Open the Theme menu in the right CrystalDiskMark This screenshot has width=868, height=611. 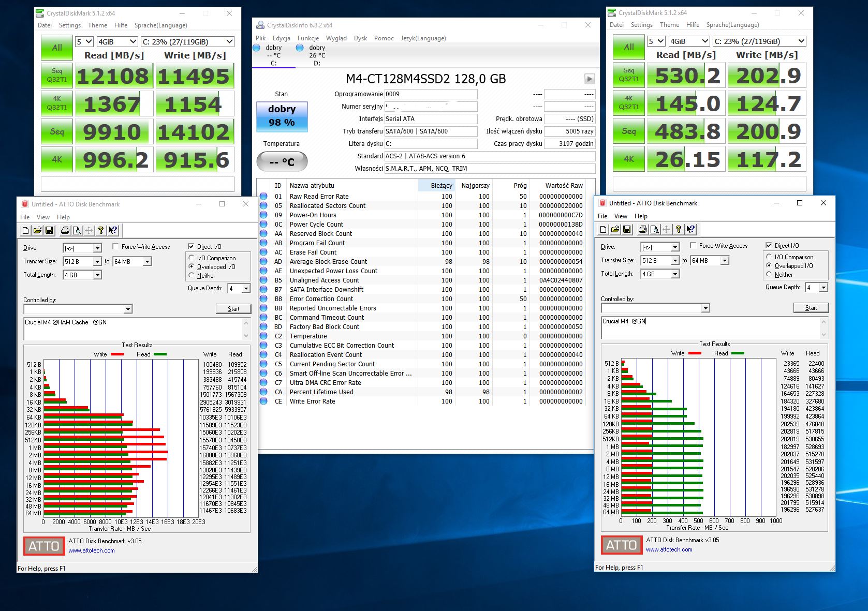669,25
